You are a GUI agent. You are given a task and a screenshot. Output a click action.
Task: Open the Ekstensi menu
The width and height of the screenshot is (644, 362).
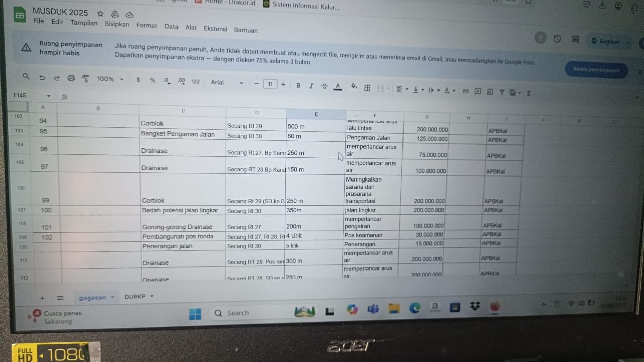215,29
